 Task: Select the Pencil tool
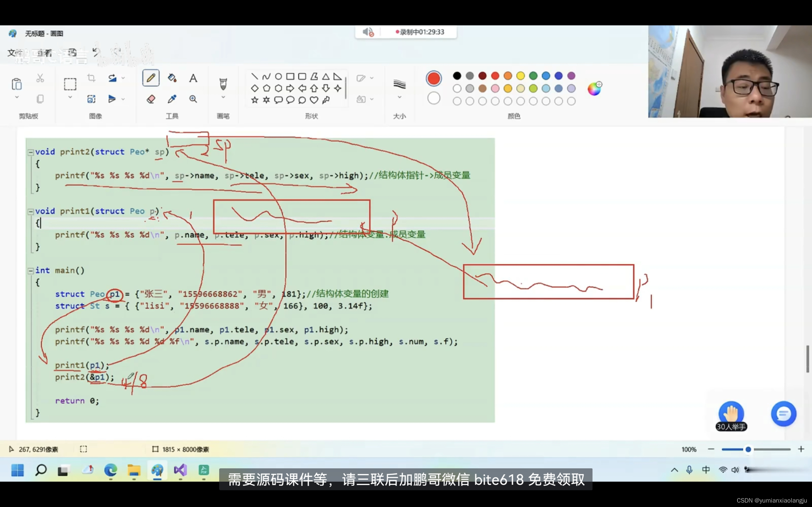pos(151,78)
